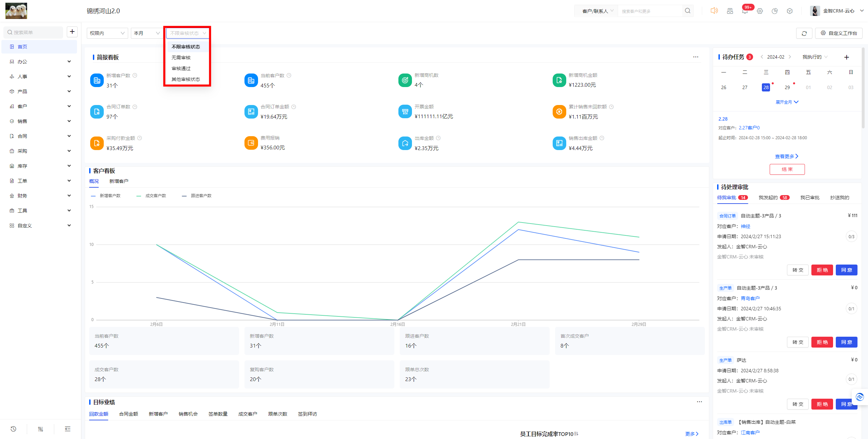Toggle 新增客户数 legend in chart
The width and height of the screenshot is (868, 439).
pyautogui.click(x=106, y=196)
